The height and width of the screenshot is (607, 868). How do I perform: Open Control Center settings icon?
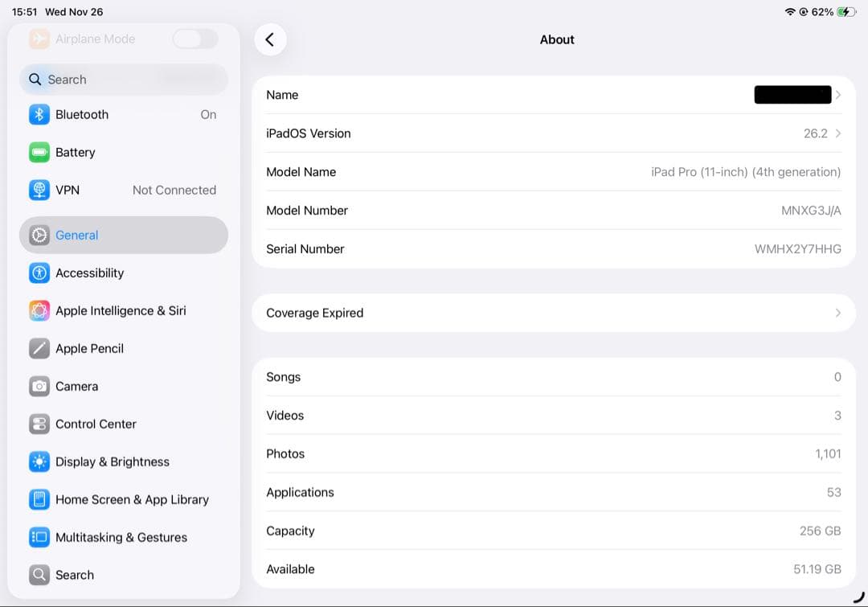(39, 424)
